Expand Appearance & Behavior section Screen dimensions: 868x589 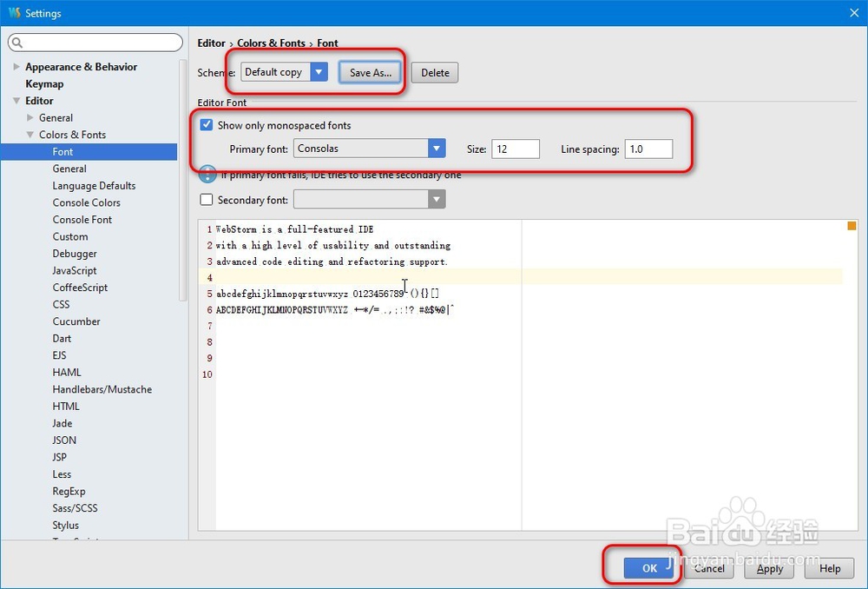coord(16,67)
